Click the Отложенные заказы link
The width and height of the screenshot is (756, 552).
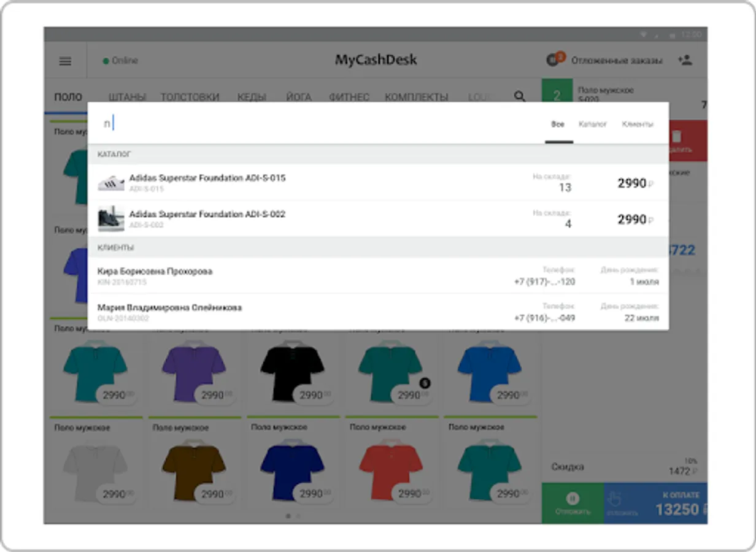pos(617,61)
